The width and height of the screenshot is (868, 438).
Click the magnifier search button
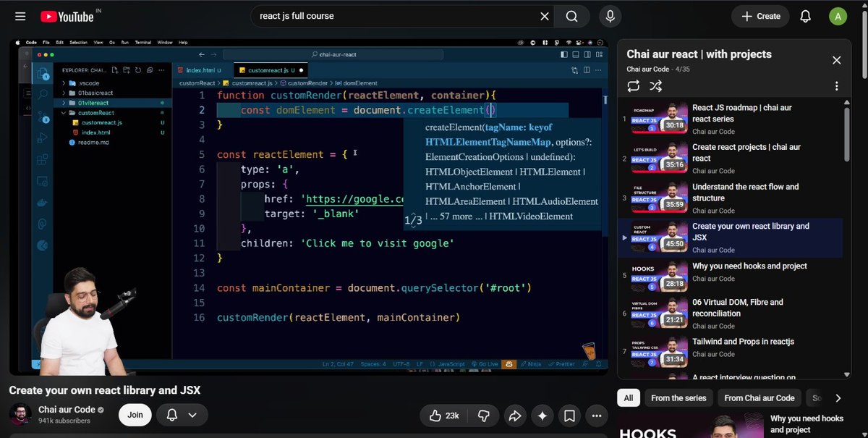pos(571,16)
